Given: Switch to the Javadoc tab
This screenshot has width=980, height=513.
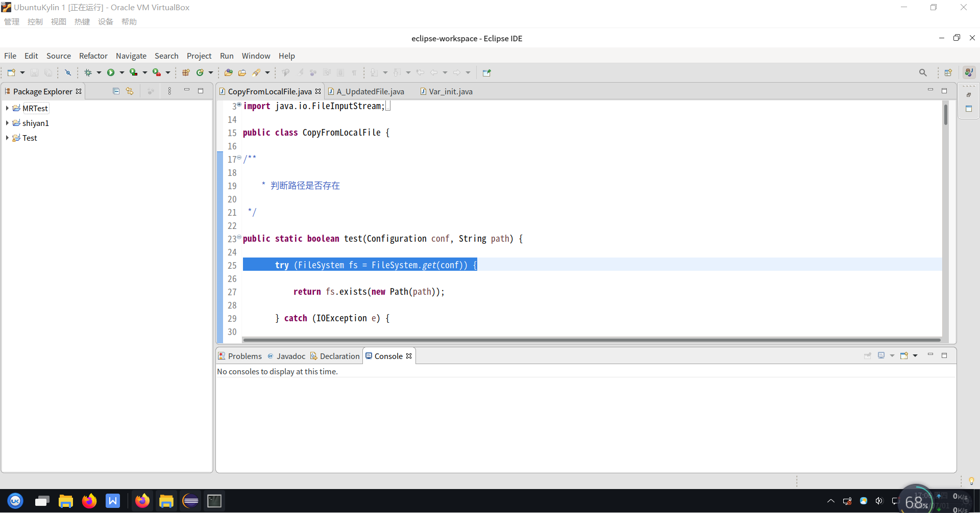Looking at the screenshot, I should click(286, 356).
